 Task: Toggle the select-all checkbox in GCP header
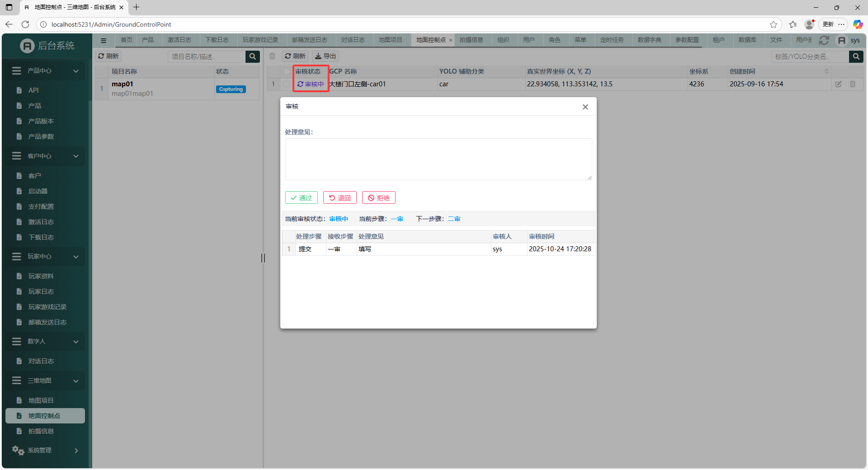(287, 71)
